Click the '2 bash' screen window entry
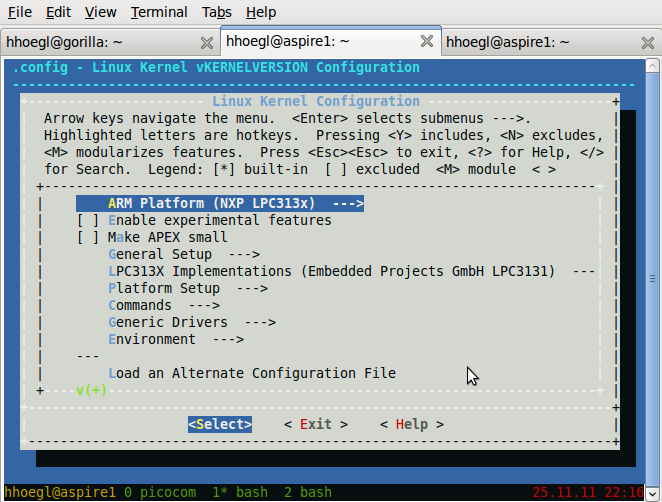662x502 pixels. click(308, 493)
